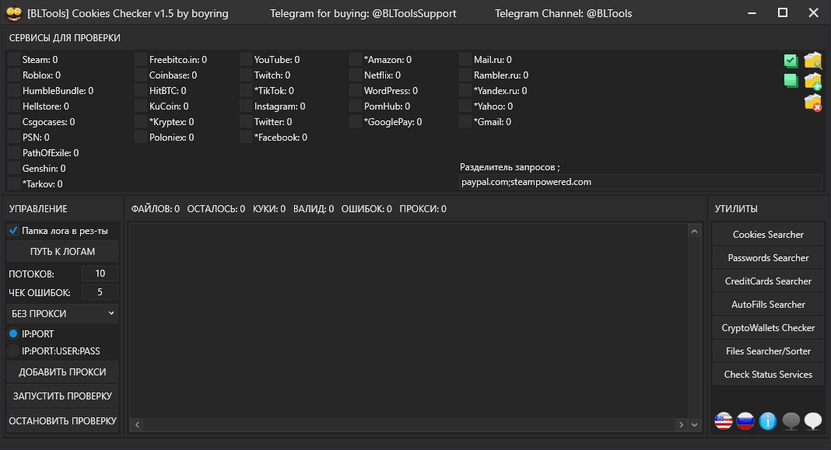Select the IP:PORT:USER:PASS radio option
Screen dimensions: 831x450
13,351
